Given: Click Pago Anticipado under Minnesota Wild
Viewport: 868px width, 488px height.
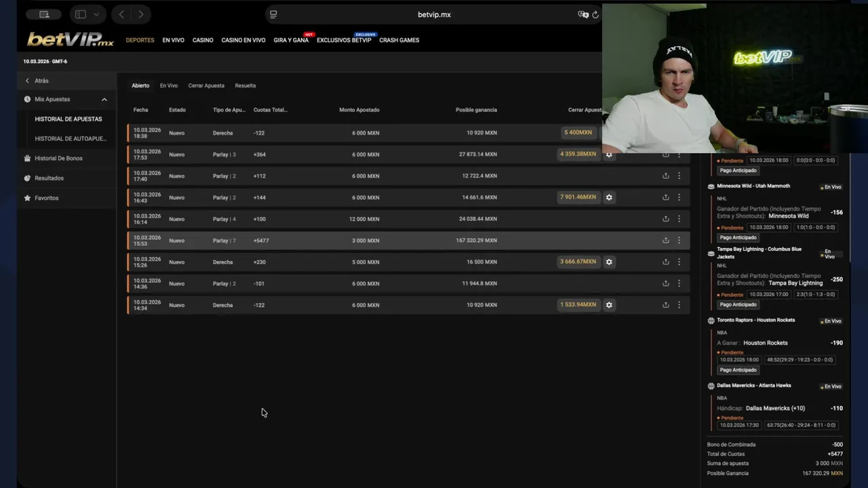Looking at the screenshot, I should click(x=738, y=238).
